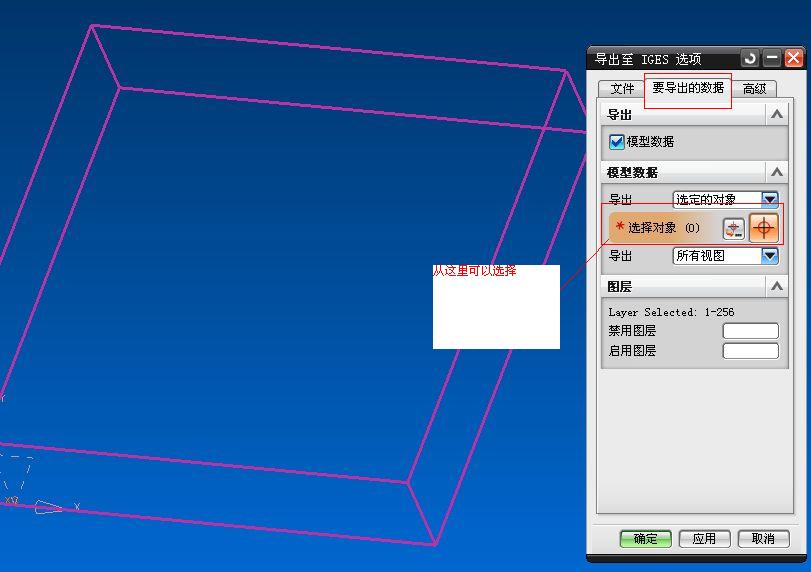Collapse the 图层 section
The height and width of the screenshot is (572, 811).
click(x=776, y=286)
